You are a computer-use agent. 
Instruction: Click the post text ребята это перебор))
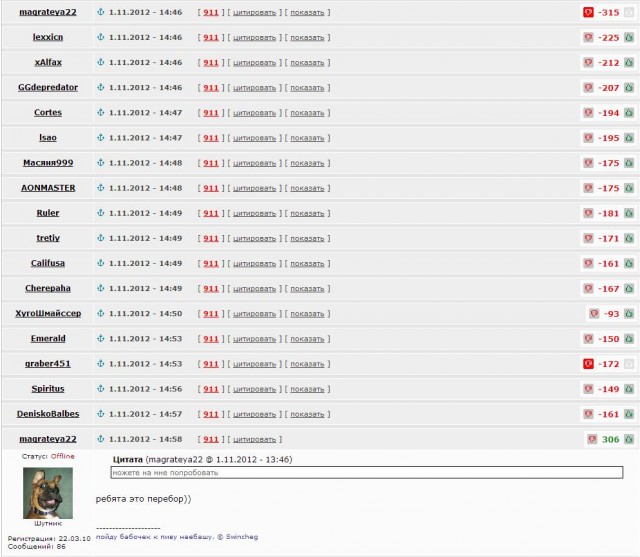coord(143,499)
